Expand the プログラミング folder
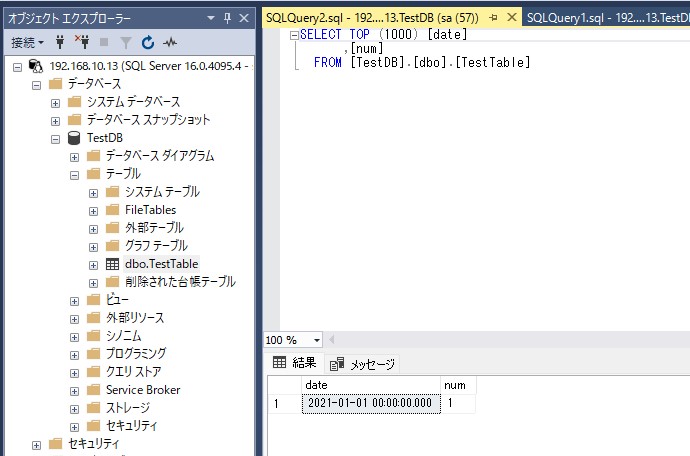 click(x=74, y=355)
